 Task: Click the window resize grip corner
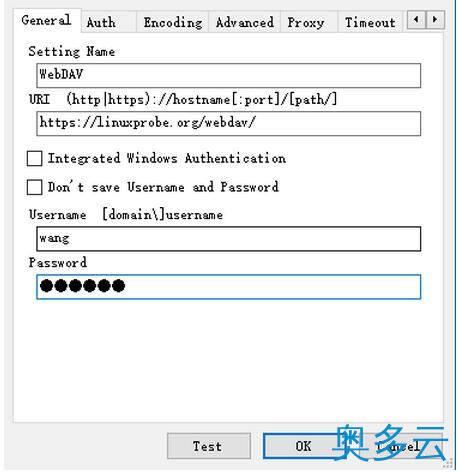tap(449, 463)
